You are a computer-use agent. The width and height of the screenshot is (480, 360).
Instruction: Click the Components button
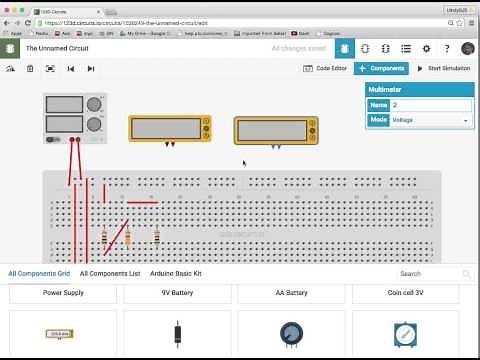pos(381,68)
